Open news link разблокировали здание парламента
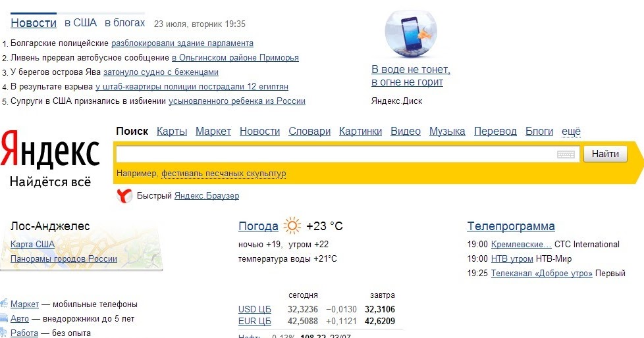Viewport: 644px width, 338px height. [182, 43]
